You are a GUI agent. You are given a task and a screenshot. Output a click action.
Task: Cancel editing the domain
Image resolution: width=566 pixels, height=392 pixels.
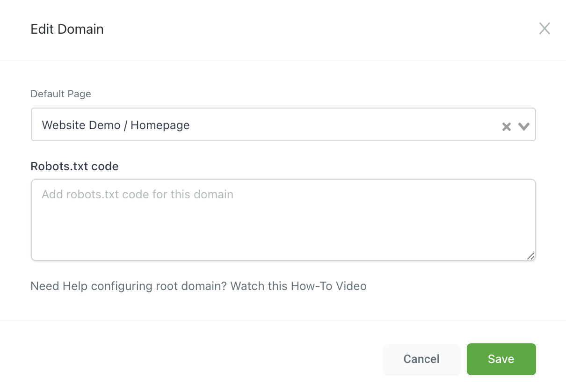click(x=421, y=359)
